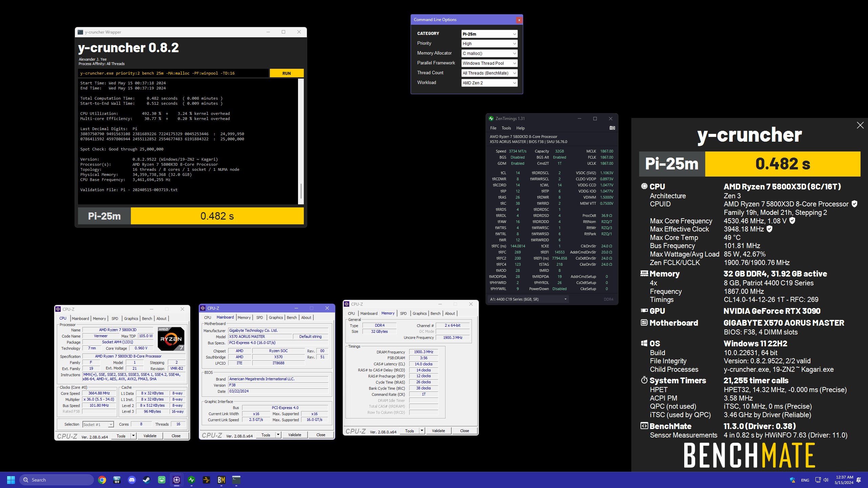Open the Workload dropdown showing AMD Zen 2
Screen dimensions: 868x488
[x=489, y=83]
